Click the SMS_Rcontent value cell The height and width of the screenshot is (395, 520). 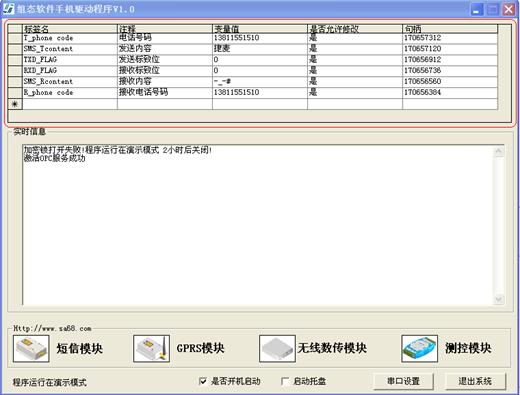tap(260, 82)
